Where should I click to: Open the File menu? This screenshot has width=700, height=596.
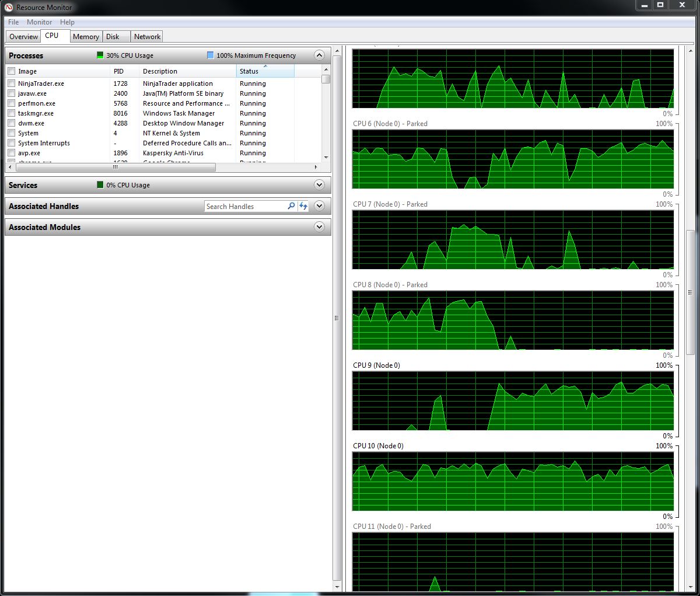coord(13,22)
